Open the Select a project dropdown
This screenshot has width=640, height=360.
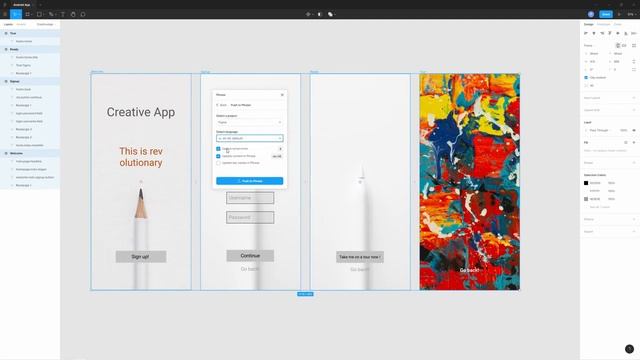249,122
